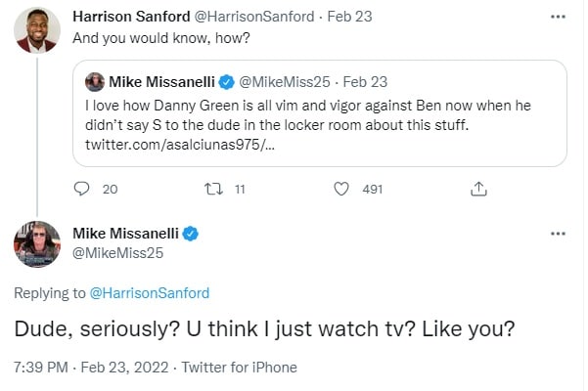The image size is (588, 391).
Task: Open more options for Harrison's tweet
Action: point(558,18)
